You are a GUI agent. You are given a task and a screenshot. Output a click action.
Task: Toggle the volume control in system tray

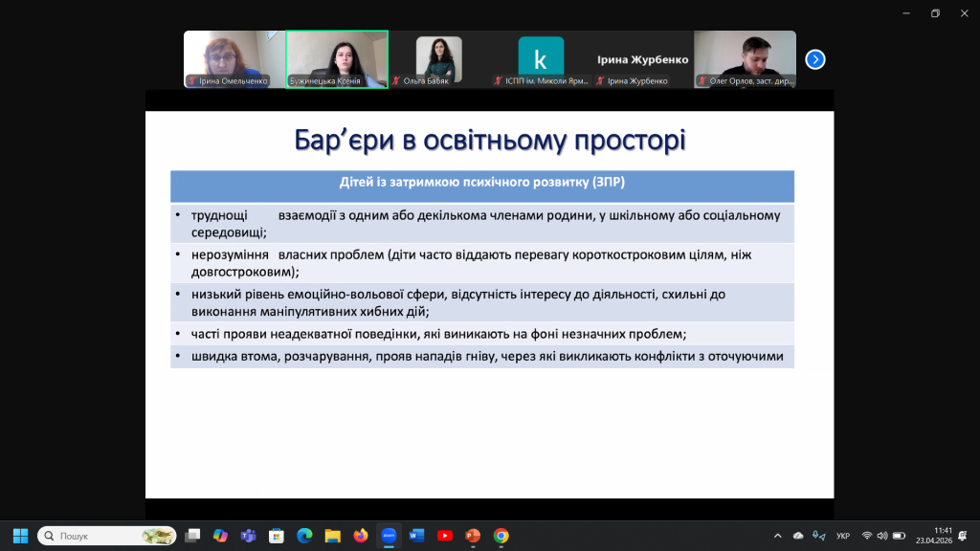click(882, 536)
